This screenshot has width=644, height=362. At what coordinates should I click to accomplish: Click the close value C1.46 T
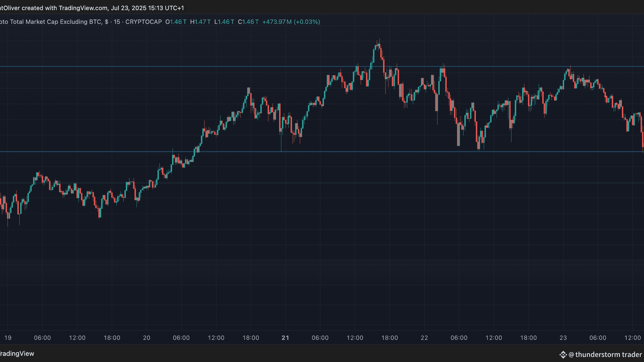(248, 22)
